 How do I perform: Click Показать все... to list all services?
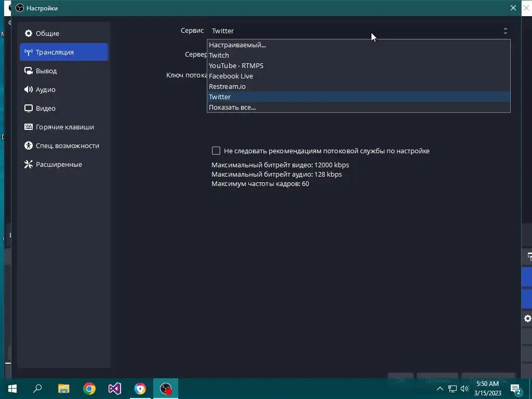(x=358, y=107)
